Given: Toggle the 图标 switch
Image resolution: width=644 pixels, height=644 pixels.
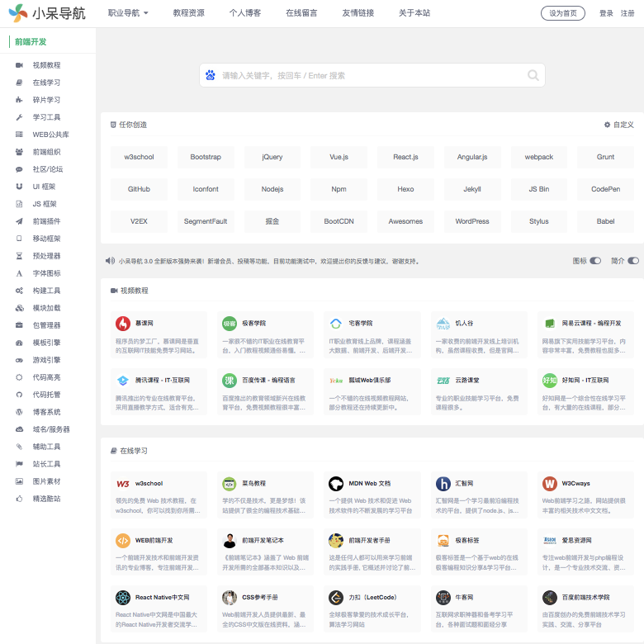Looking at the screenshot, I should tap(595, 261).
